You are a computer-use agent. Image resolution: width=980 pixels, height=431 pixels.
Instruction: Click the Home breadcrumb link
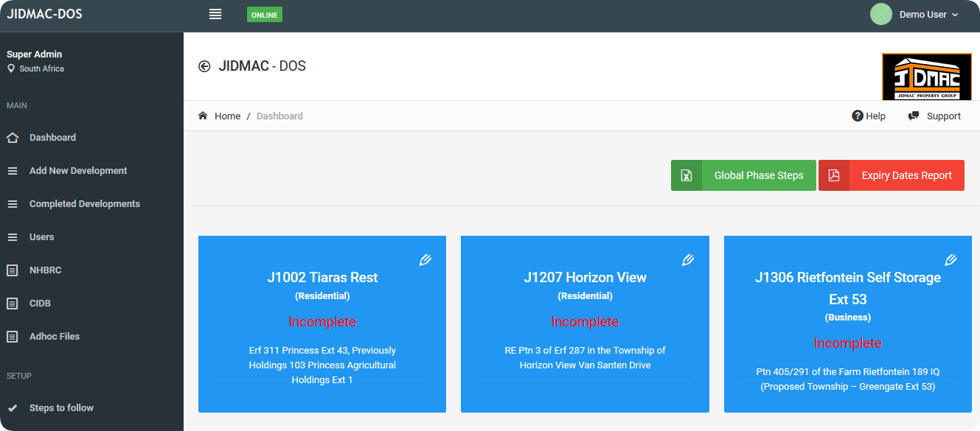click(227, 116)
